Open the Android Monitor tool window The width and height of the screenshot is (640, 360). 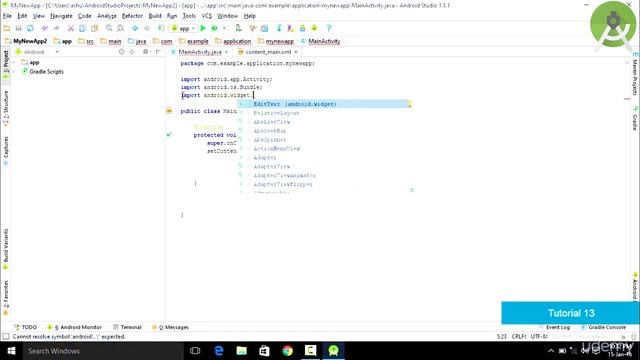tap(75, 327)
